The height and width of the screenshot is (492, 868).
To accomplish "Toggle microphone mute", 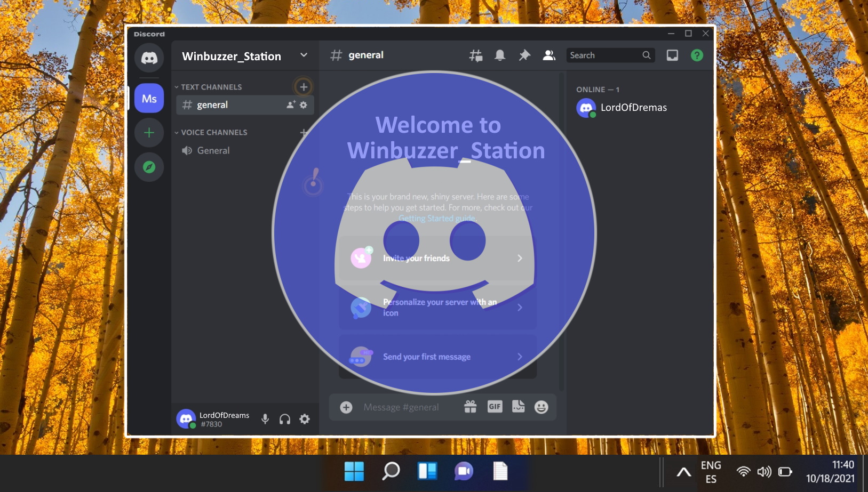I will (265, 419).
